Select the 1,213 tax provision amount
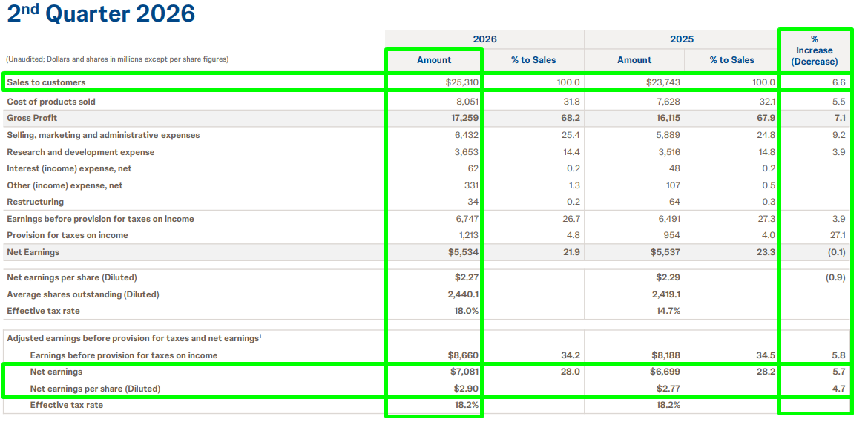The height and width of the screenshot is (425, 868). [x=467, y=235]
